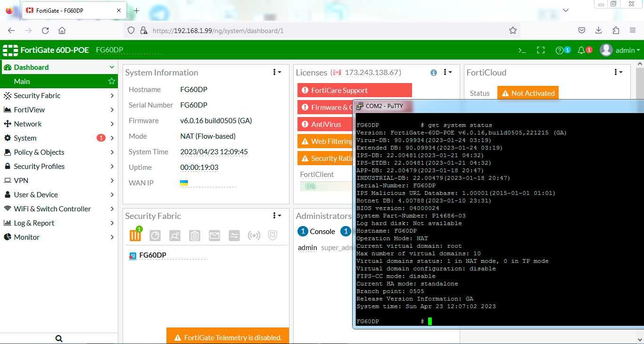Open System Information widget options menu

click(277, 72)
